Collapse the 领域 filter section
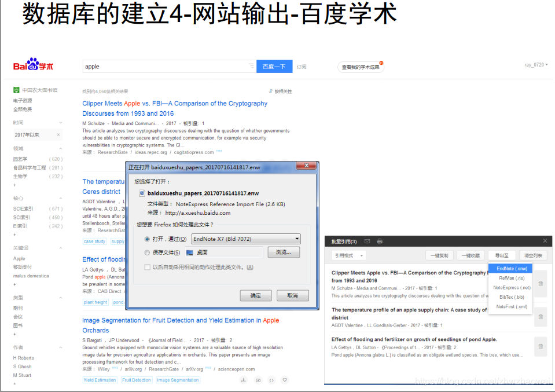 (61, 148)
